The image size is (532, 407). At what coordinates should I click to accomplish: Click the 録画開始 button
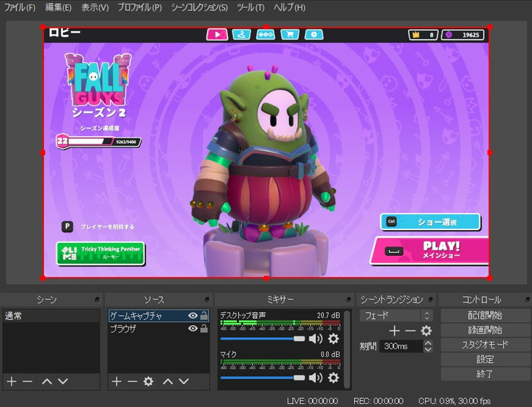pos(485,330)
